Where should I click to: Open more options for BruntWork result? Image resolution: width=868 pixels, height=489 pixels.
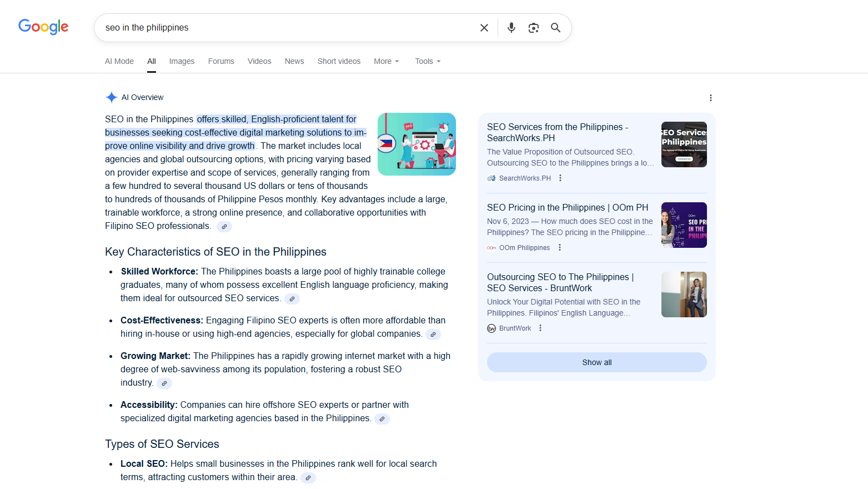pos(540,328)
